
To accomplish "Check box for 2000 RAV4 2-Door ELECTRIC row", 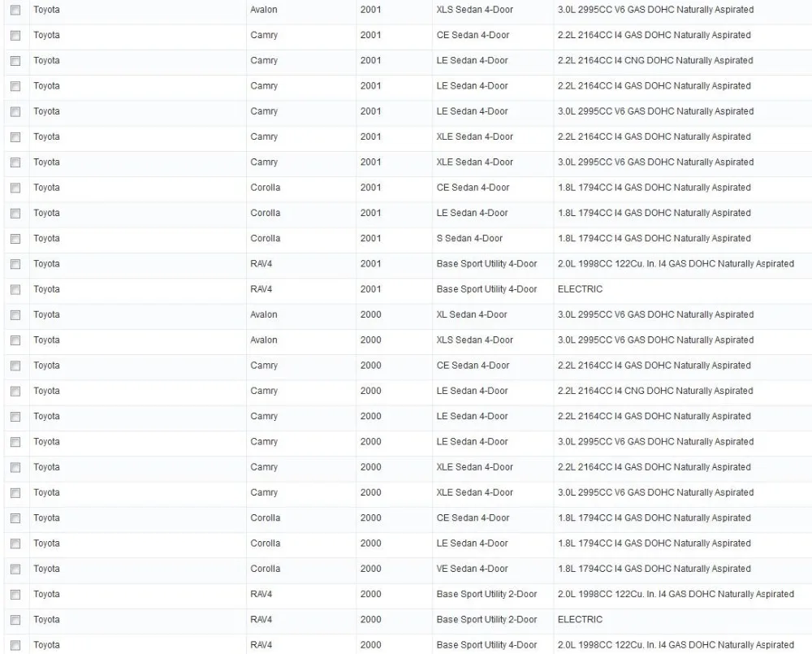I will click(15, 619).
